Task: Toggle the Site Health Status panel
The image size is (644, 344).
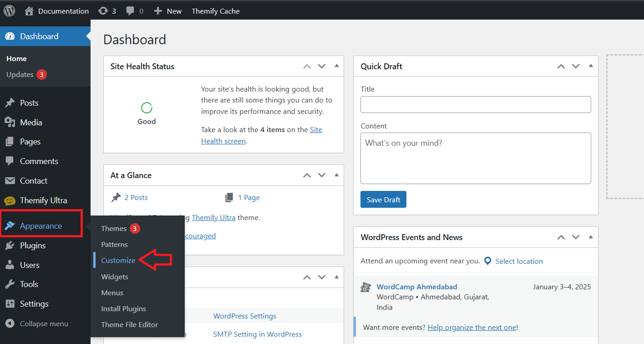Action: click(x=337, y=66)
